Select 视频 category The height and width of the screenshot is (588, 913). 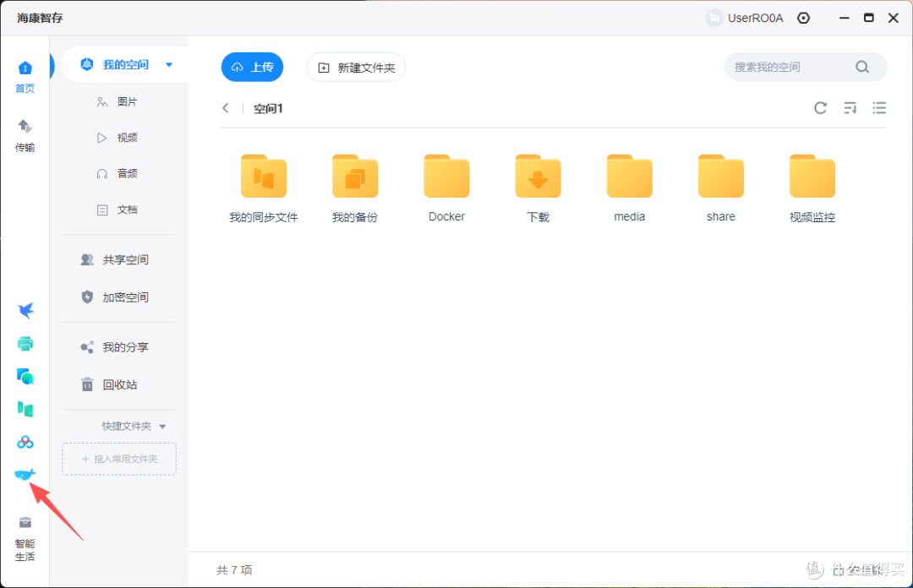click(x=117, y=138)
